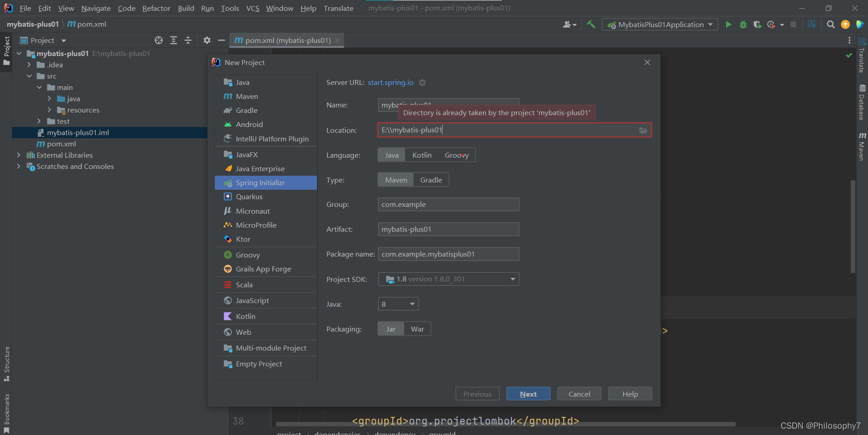This screenshot has width=868, height=435.
Task: Click the green inspection checkmark in editor
Action: (x=849, y=55)
